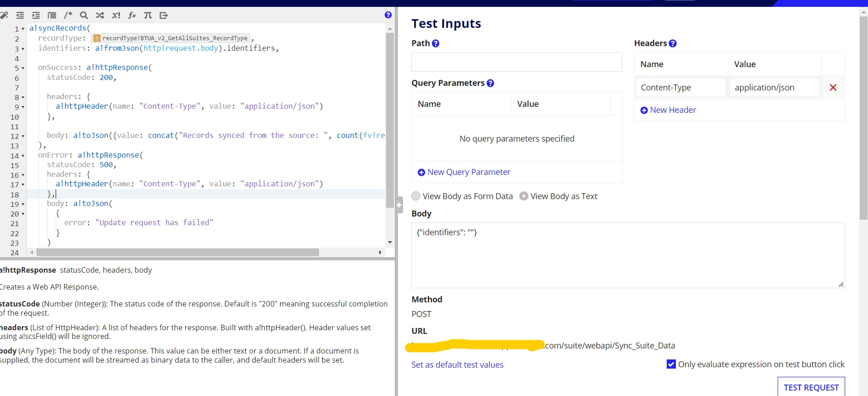This screenshot has height=396, width=868.
Task: Click the Body textarea resize handle
Action: [841, 285]
